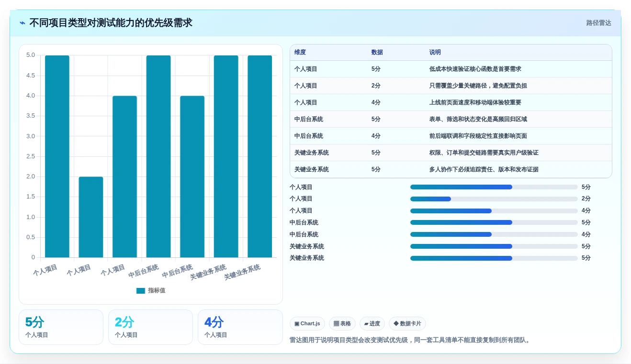Click the cell 表单、筛选和状态变化是高频回归区域
This screenshot has width=631, height=364.
coord(478,119)
